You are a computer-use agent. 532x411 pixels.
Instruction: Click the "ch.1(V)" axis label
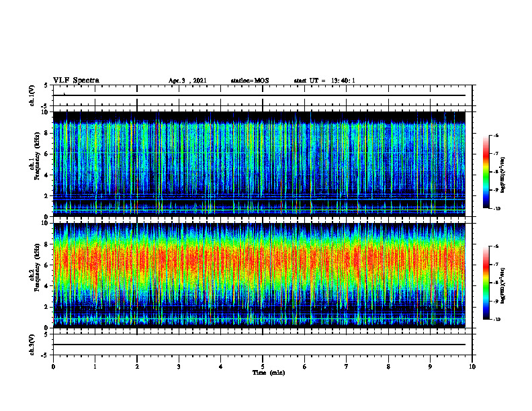[x=32, y=95]
